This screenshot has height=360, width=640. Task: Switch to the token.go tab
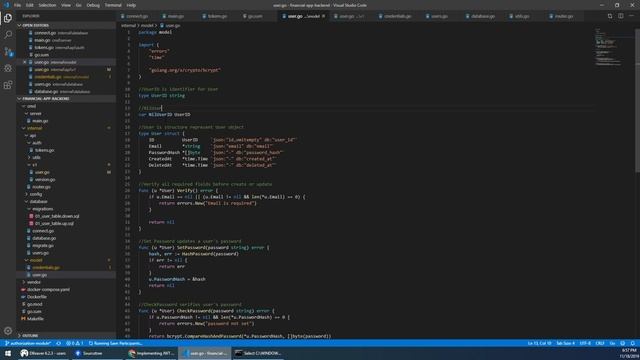(218, 16)
